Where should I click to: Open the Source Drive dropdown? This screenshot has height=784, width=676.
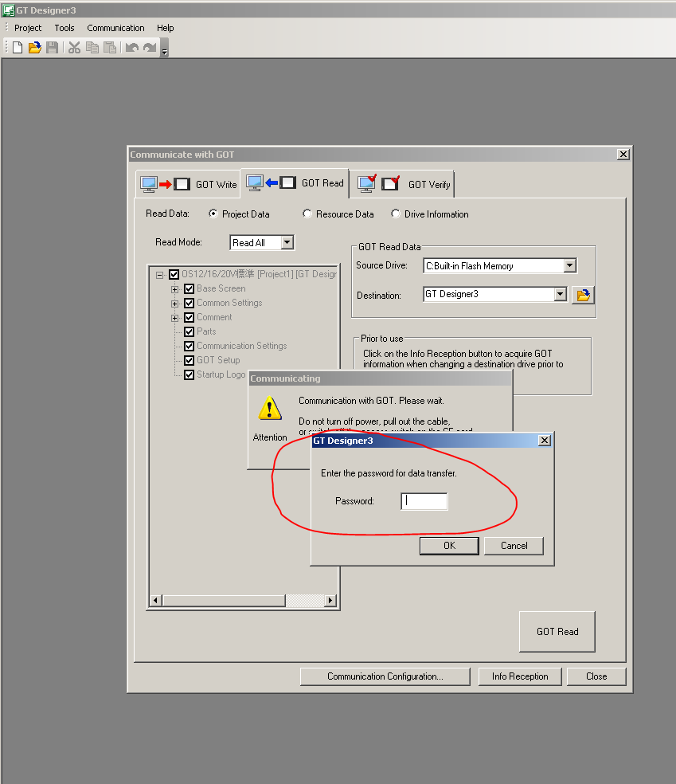pos(569,265)
